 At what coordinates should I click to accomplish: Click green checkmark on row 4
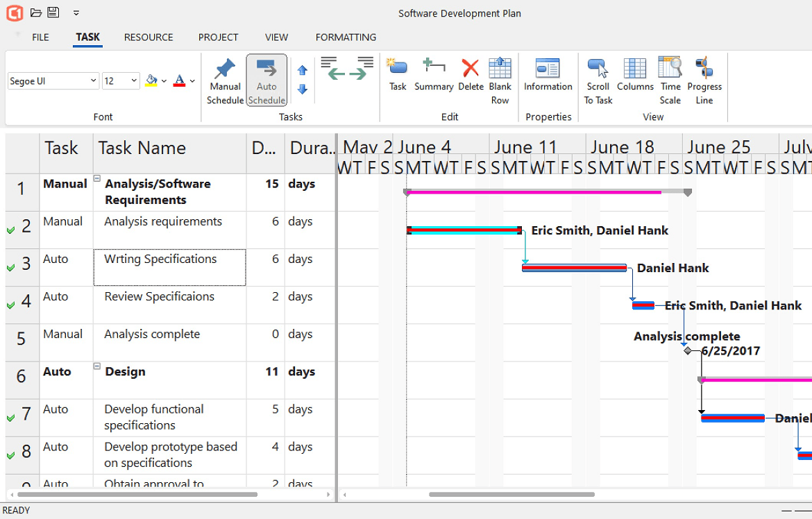click(x=11, y=305)
